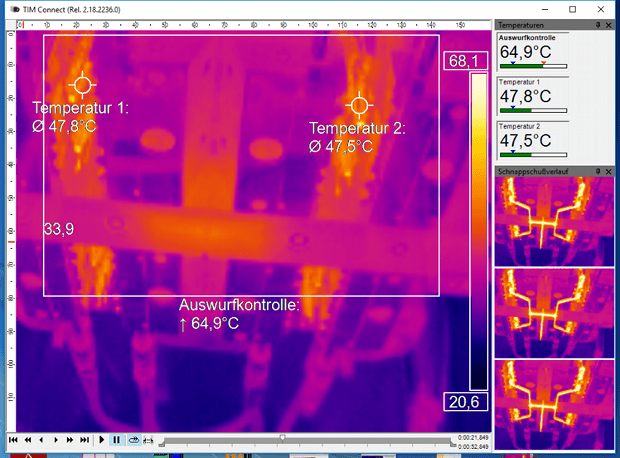Close the Schnappschußverlauf panel

click(609, 171)
